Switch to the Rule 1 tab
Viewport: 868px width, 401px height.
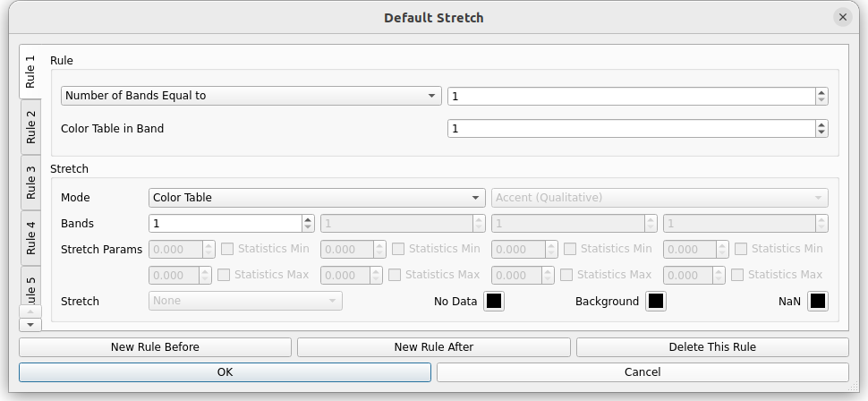[30, 72]
